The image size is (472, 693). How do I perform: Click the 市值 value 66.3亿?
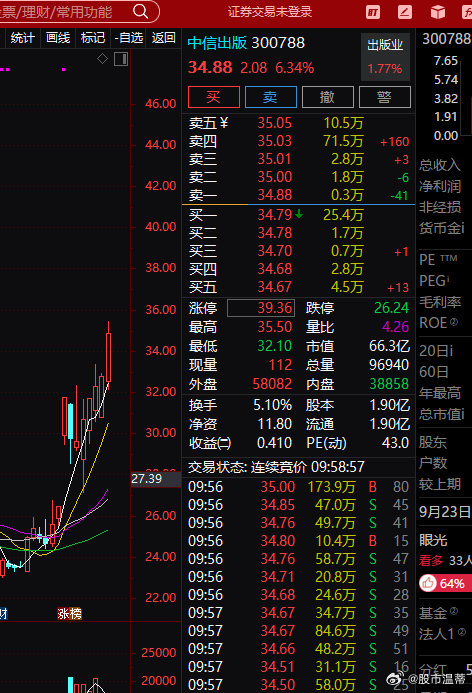pos(389,346)
